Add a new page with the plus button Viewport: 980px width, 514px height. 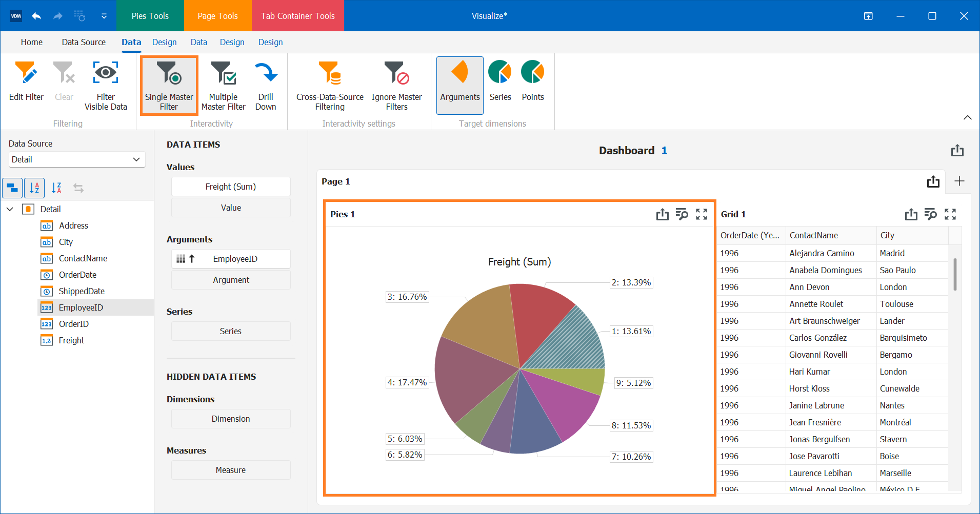(959, 181)
